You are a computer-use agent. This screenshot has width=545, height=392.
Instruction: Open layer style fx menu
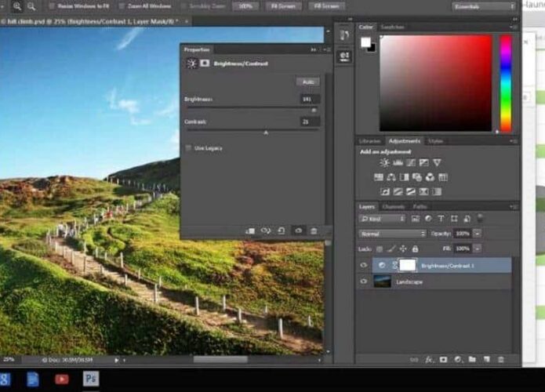point(429,360)
